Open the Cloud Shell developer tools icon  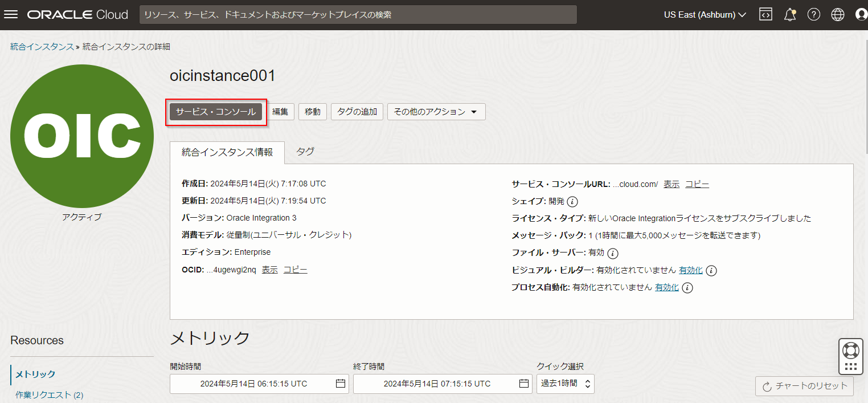[765, 15]
